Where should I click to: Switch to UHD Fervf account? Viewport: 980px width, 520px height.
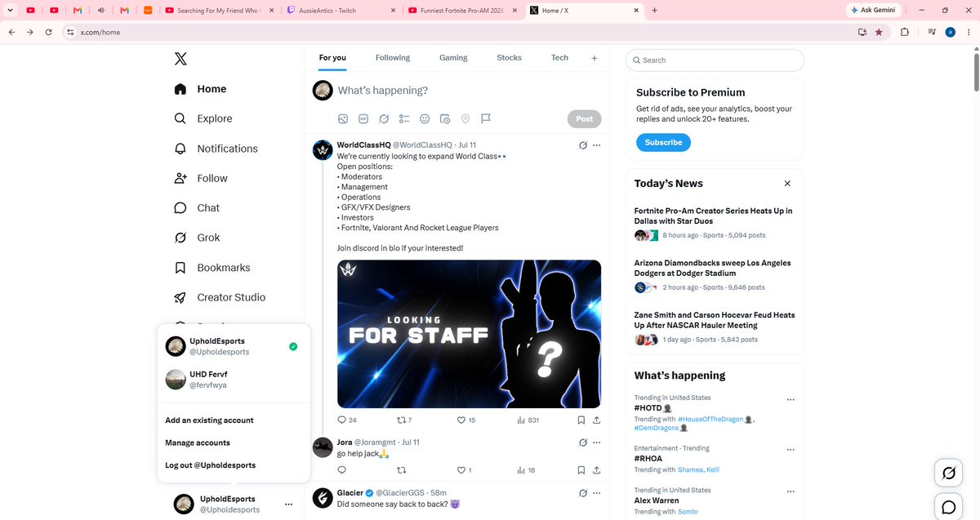(233, 380)
